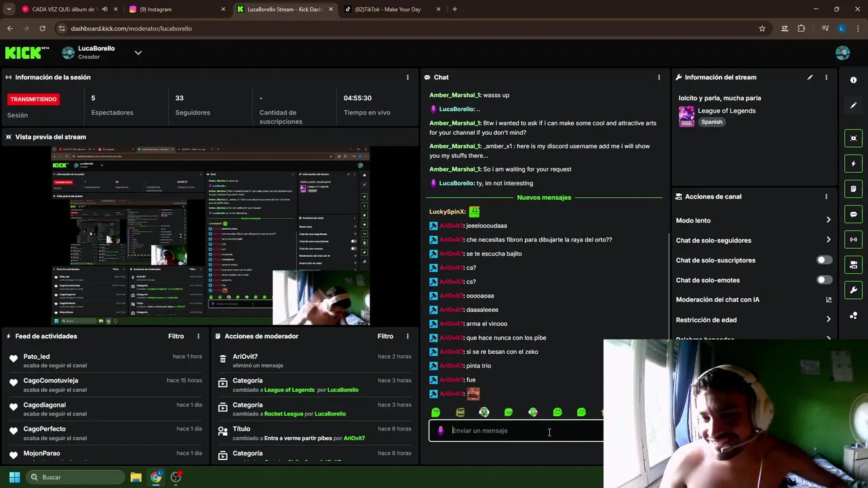Bookmark this page with the star icon
The height and width of the screenshot is (488, 868).
[762, 28]
